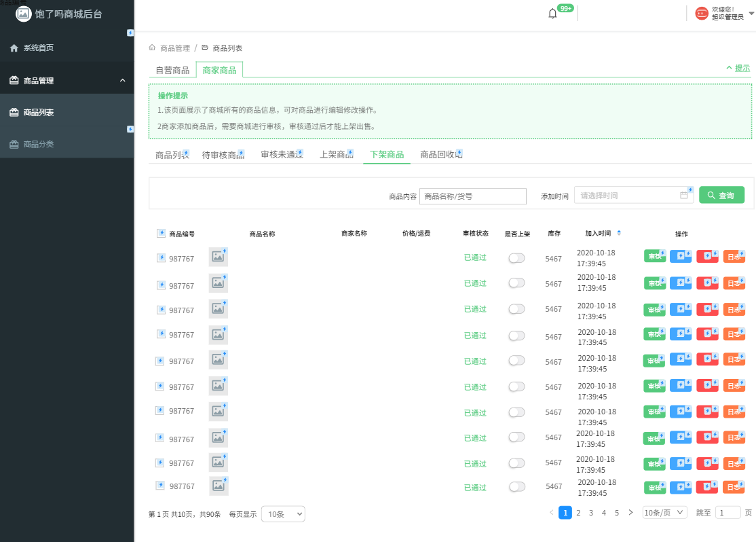This screenshot has height=542, width=756.
Task: Open the calendar icon in 添加时间 field
Action: coord(683,195)
